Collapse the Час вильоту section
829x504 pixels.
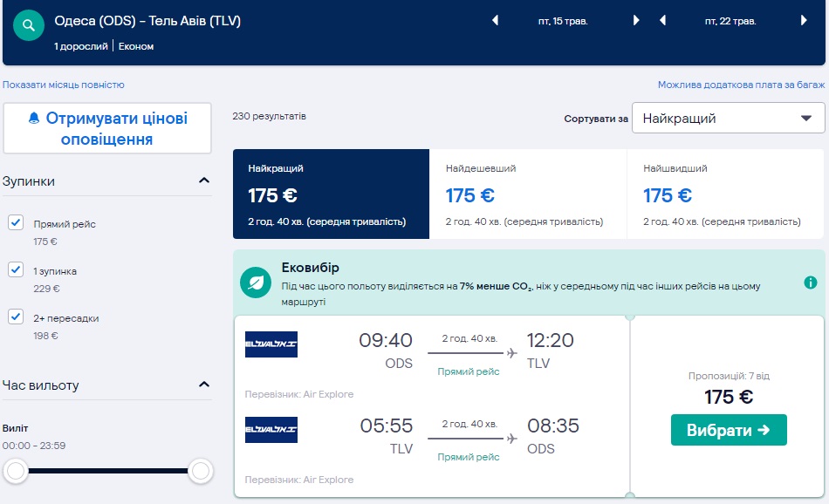tap(204, 385)
